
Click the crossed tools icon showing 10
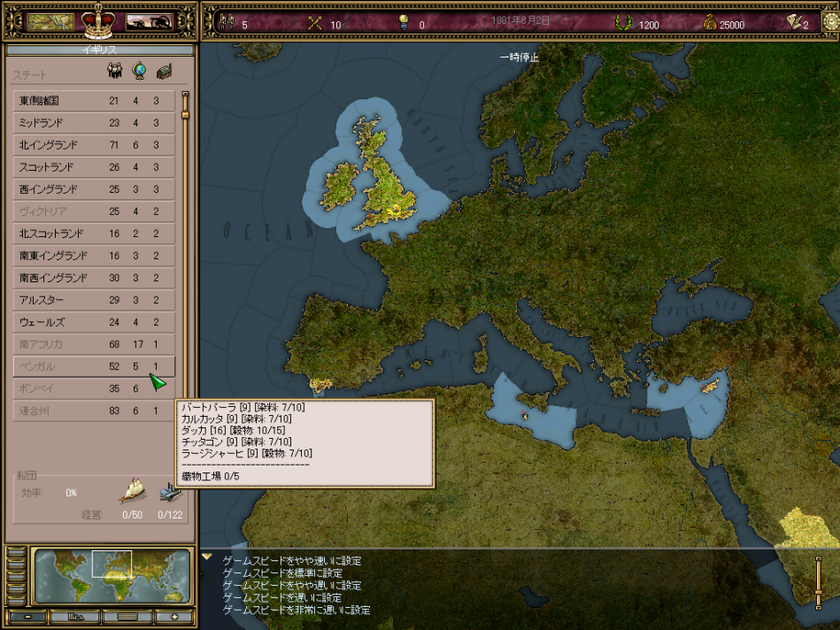315,23
